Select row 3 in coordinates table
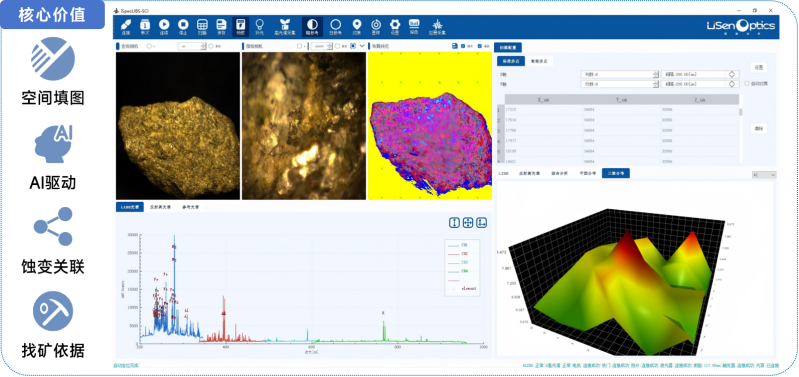This screenshot has width=799, height=377. point(618,130)
